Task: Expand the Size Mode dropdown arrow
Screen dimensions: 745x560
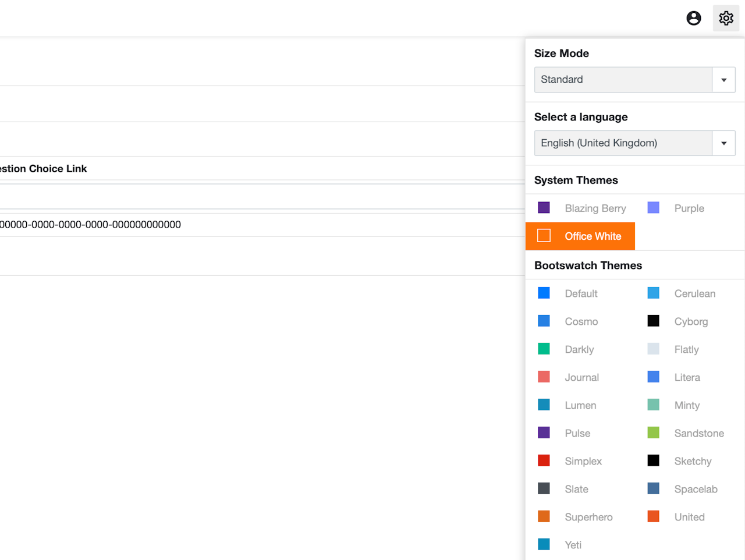Action: 723,80
